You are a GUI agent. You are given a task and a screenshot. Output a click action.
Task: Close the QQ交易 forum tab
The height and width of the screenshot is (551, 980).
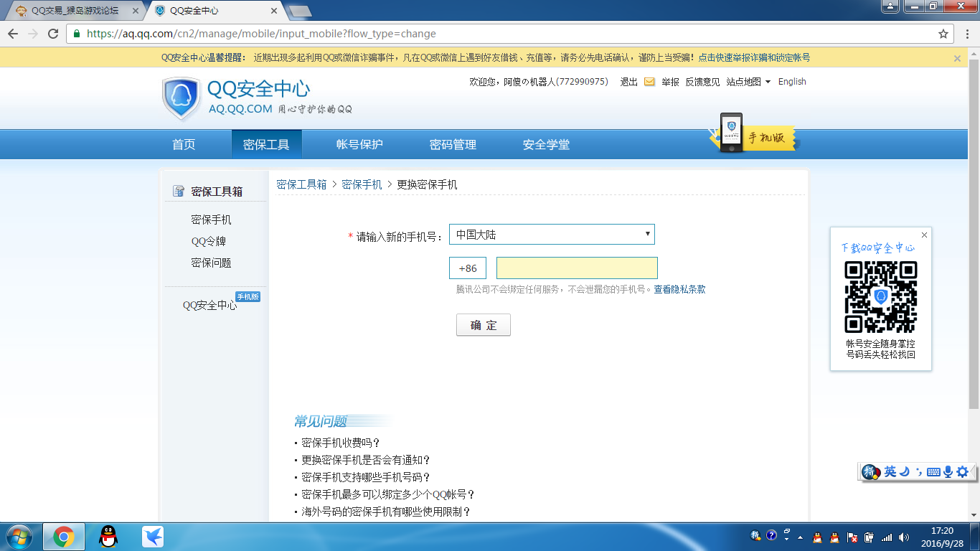coord(136,11)
